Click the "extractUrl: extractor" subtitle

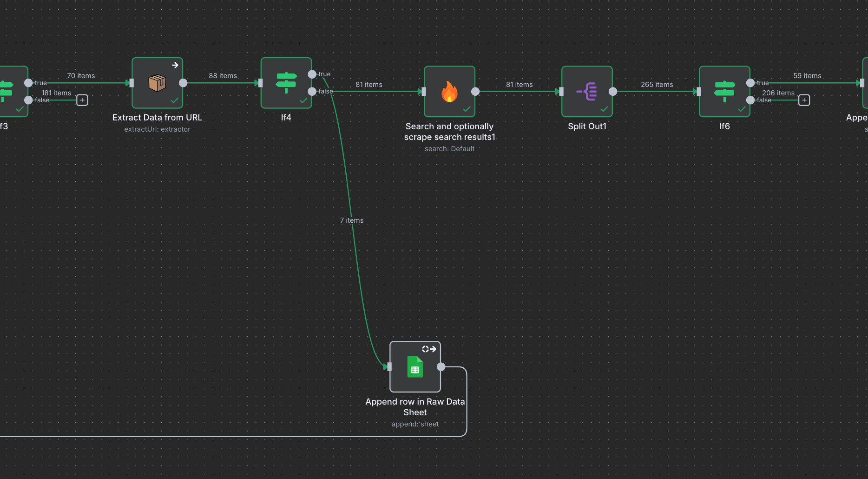point(157,129)
